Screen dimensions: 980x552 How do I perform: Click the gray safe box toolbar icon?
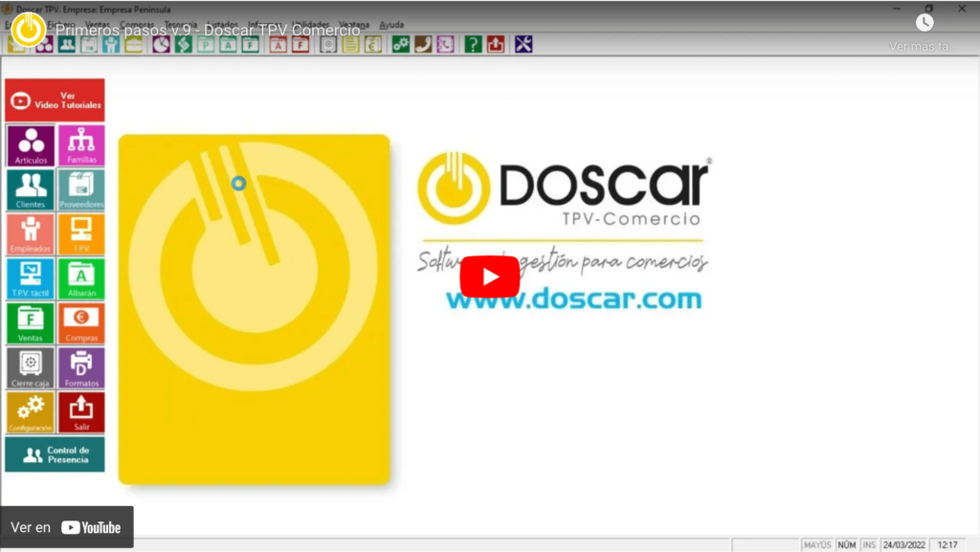[x=328, y=45]
